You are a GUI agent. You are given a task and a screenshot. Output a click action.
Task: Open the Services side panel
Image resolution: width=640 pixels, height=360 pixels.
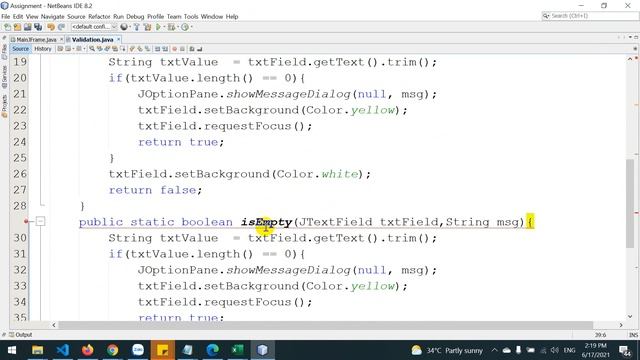point(4,77)
